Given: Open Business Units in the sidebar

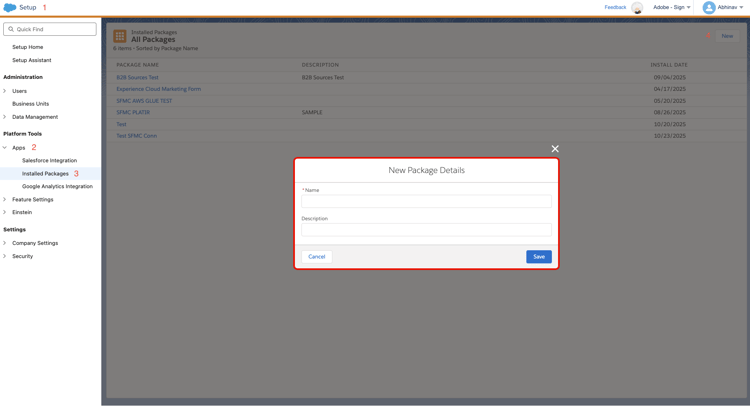Looking at the screenshot, I should pos(31,104).
